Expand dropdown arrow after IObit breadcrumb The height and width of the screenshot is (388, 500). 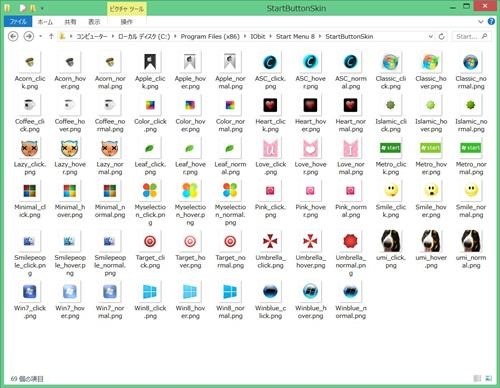(271, 36)
